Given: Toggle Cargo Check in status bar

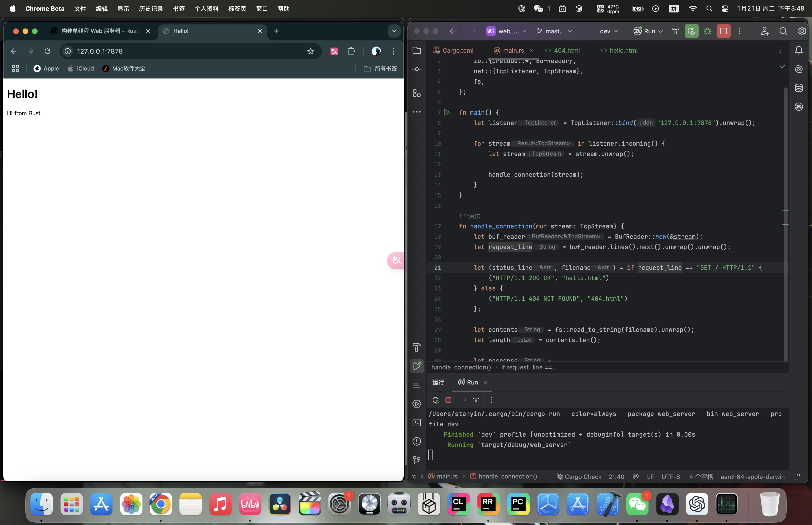Looking at the screenshot, I should [579, 477].
